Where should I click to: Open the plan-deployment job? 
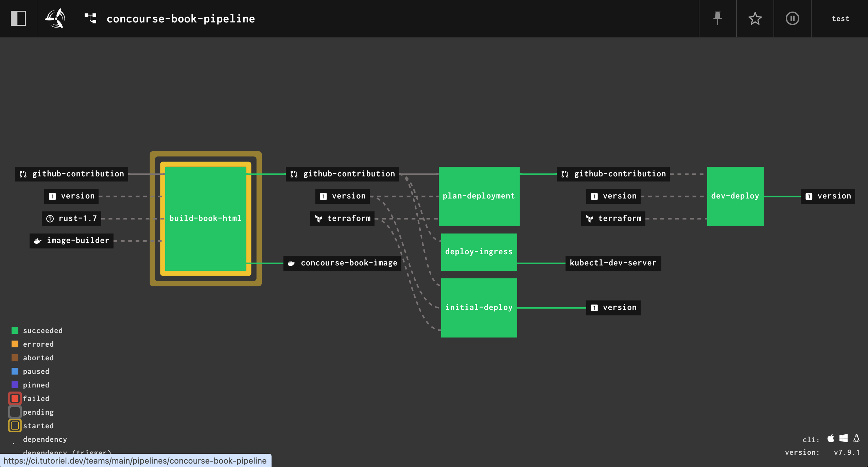[x=479, y=196]
